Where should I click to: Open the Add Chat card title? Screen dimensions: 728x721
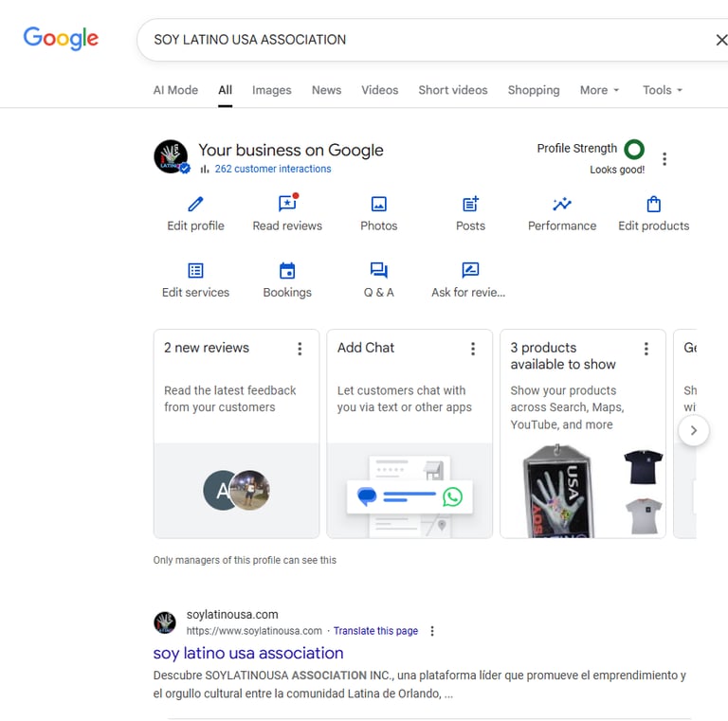pos(366,348)
